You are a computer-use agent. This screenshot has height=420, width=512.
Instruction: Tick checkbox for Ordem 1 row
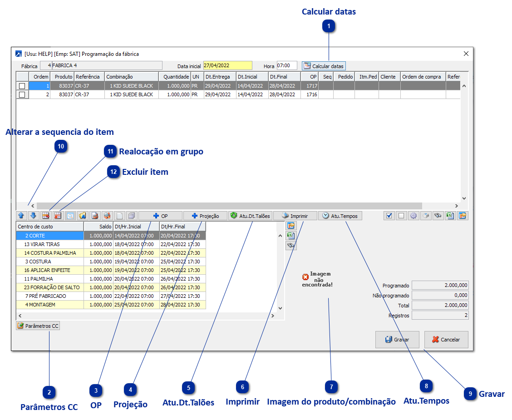(22, 86)
